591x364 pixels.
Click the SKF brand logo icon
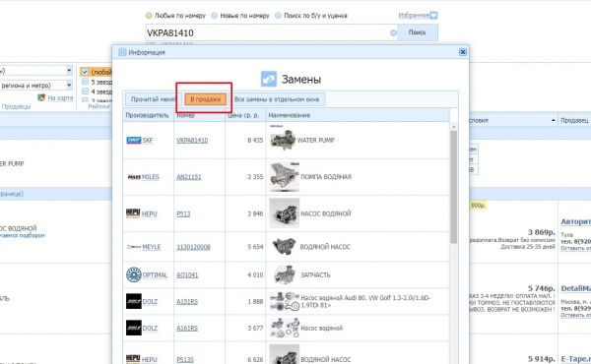tap(133, 141)
